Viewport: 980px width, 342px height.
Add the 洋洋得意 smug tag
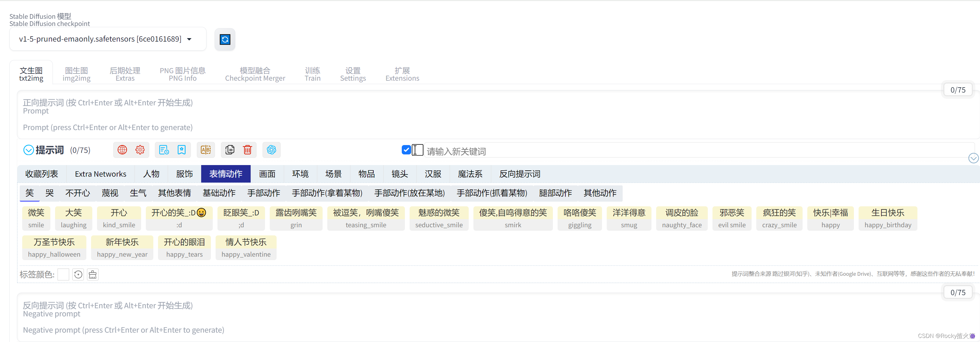click(629, 219)
